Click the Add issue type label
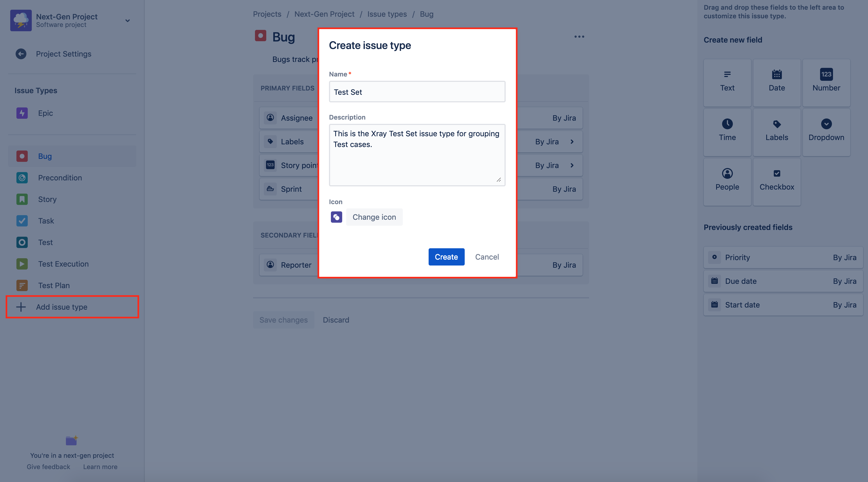Screen dimensions: 868x482 [x=62, y=307]
